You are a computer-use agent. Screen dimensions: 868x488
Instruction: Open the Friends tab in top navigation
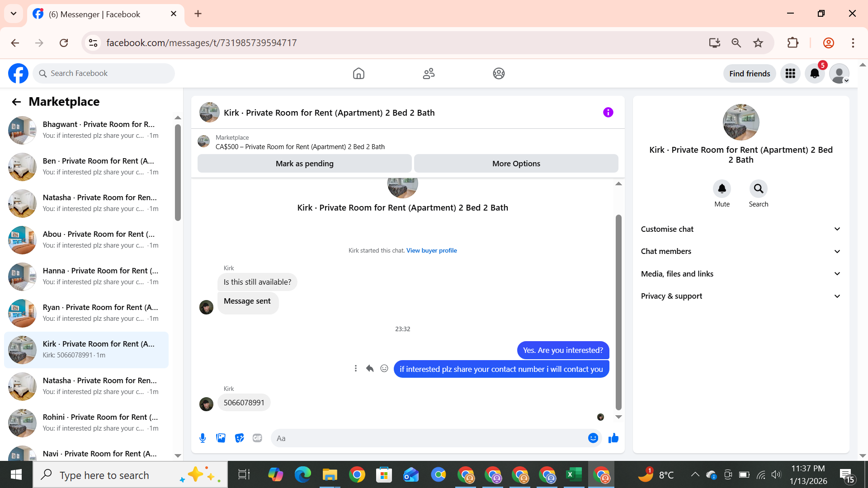coord(429,74)
